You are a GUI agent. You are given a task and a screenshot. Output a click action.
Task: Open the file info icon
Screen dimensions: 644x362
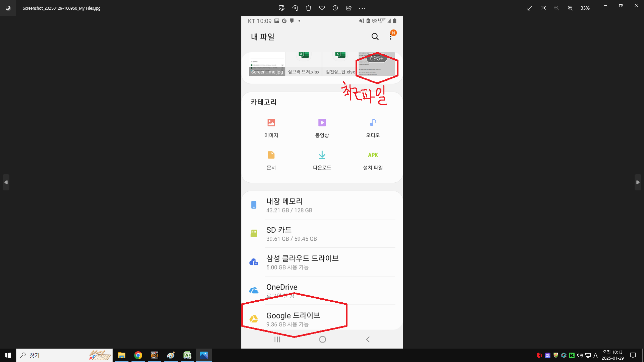pos(335,8)
